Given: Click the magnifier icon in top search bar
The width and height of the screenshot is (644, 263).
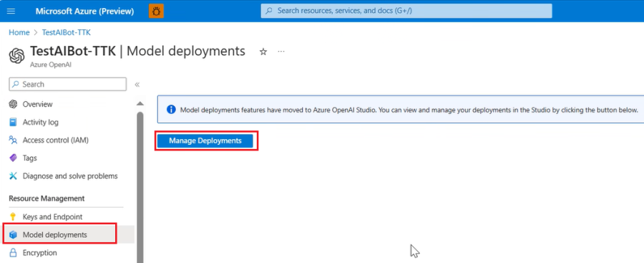Looking at the screenshot, I should click(x=269, y=11).
